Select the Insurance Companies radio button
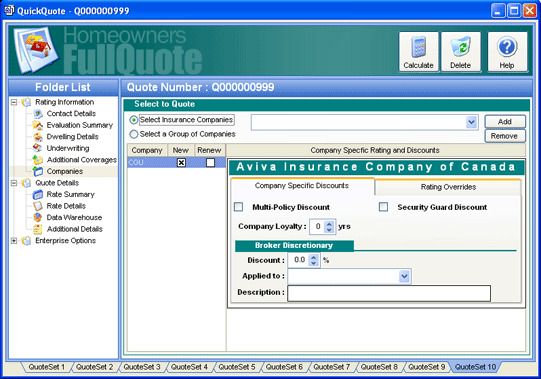This screenshot has width=541, height=379. tap(134, 120)
